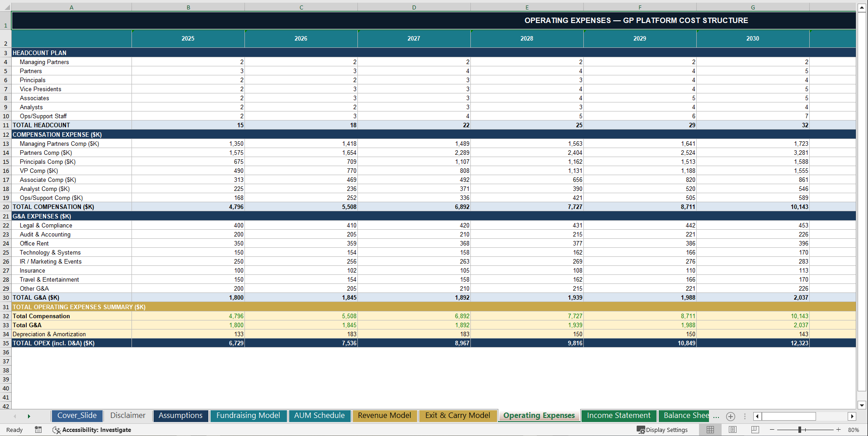Switch to Normal view

(710, 430)
